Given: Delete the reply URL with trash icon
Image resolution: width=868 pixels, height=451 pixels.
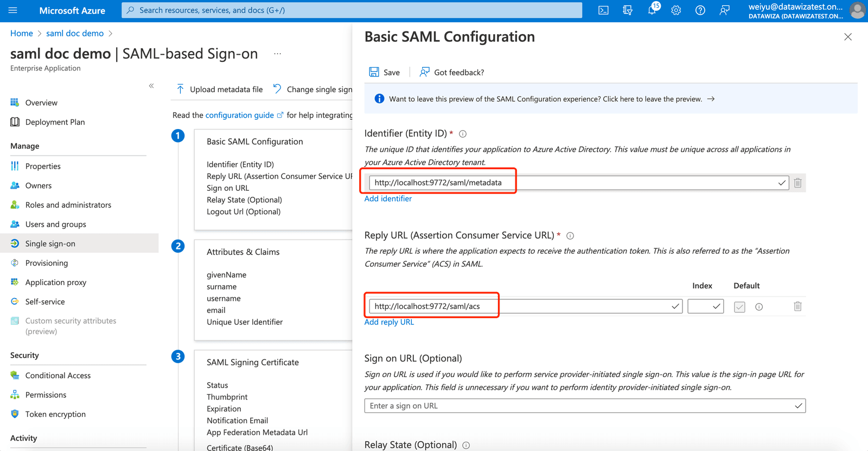Looking at the screenshot, I should click(797, 306).
